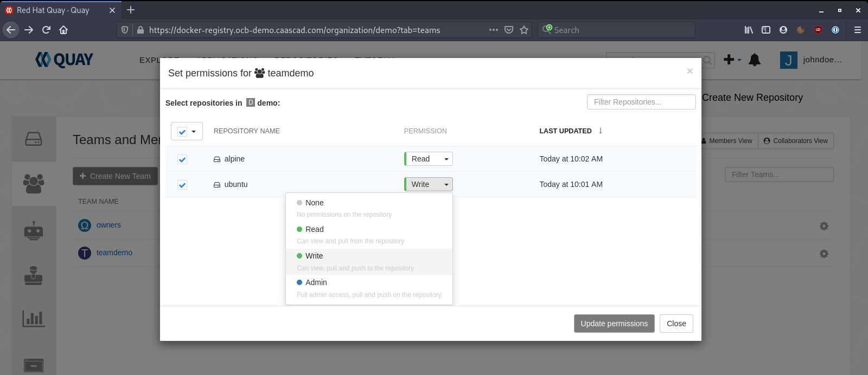Screen dimensions: 868x375
Task: Open settings gear for owners team
Action: click(824, 226)
